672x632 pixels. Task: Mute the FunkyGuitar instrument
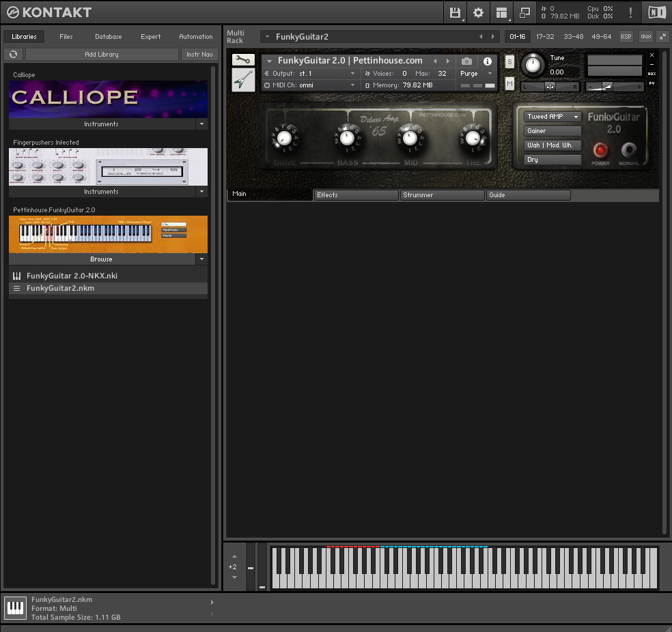[509, 83]
